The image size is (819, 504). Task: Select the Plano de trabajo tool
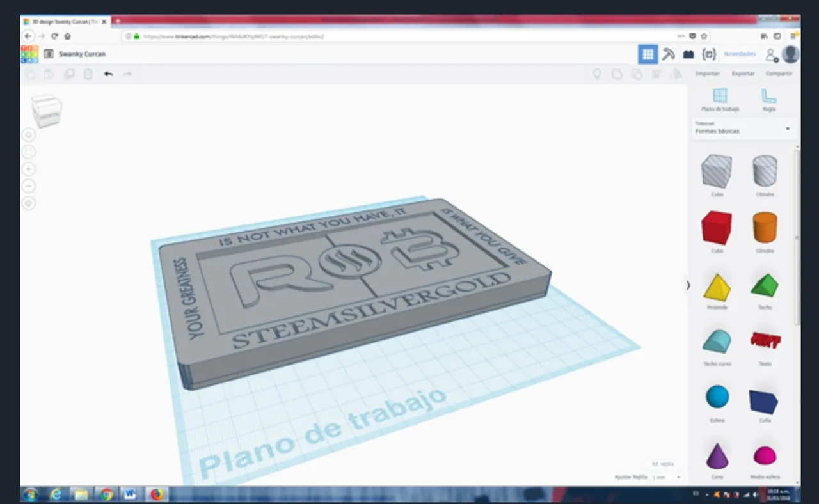pyautogui.click(x=720, y=100)
